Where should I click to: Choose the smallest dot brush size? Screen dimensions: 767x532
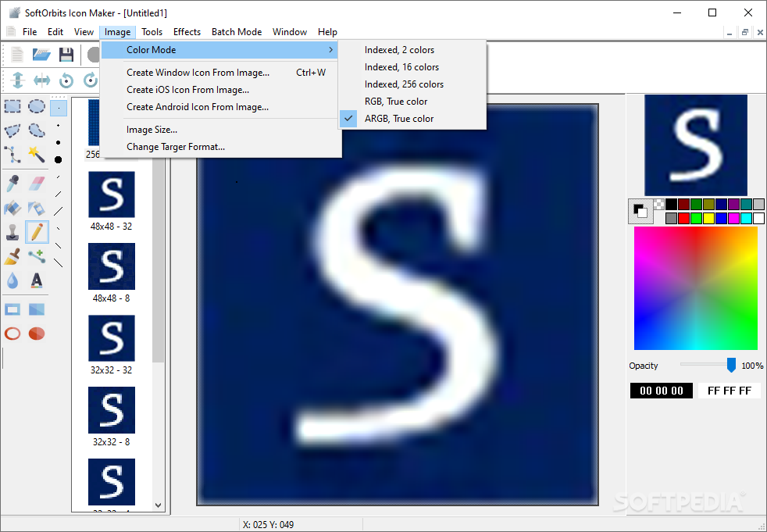(59, 108)
